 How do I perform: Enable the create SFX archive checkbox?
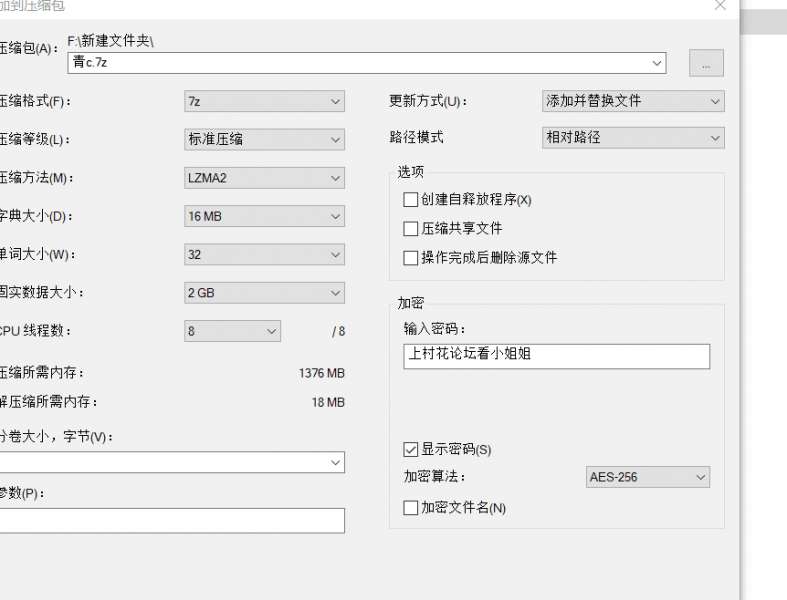coord(410,200)
